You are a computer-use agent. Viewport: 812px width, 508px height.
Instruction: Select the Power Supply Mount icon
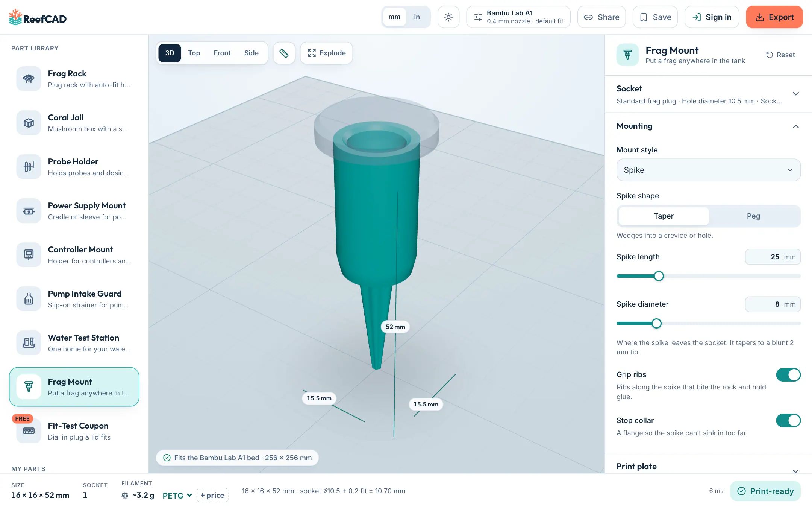pos(29,211)
